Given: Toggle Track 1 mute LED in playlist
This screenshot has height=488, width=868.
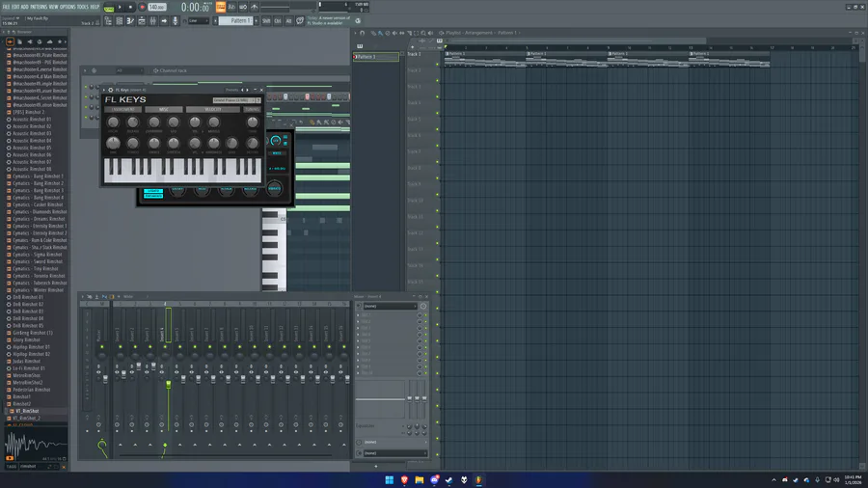Looking at the screenshot, I should tap(437, 64).
